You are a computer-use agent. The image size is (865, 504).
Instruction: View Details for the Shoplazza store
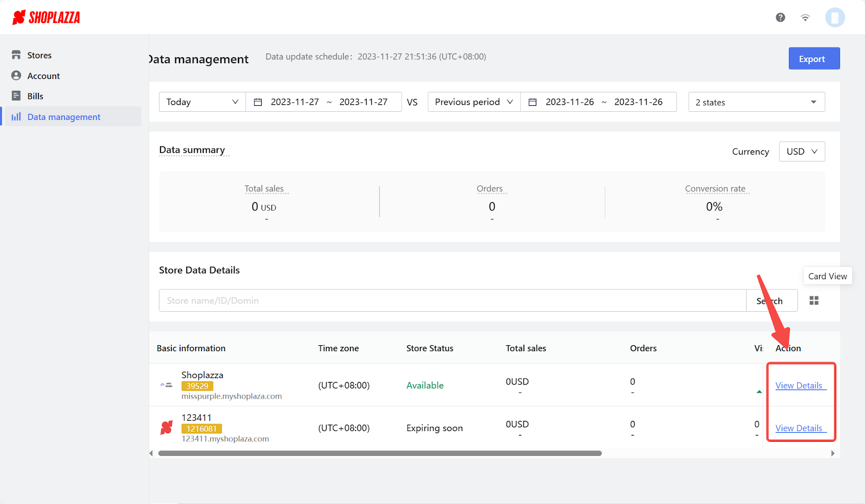799,386
